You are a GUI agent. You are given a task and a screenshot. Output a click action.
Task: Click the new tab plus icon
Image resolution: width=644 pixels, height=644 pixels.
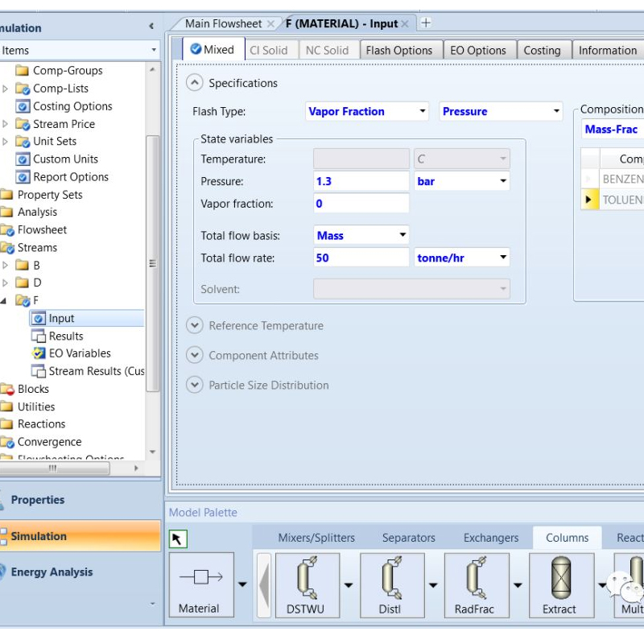(426, 23)
